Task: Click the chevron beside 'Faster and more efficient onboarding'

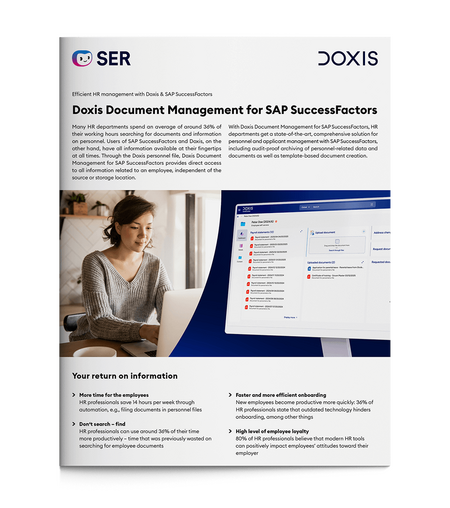Action: [x=230, y=395]
